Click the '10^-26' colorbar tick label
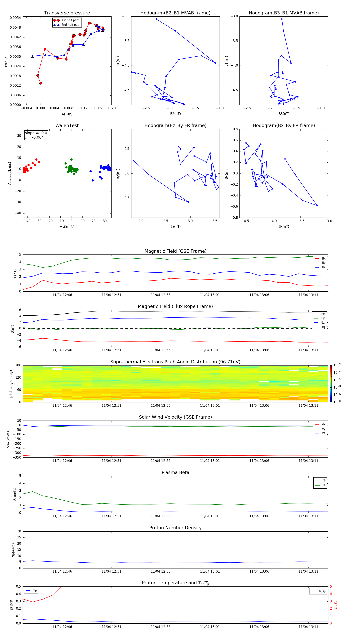The image size is (351, 644). pos(337,365)
